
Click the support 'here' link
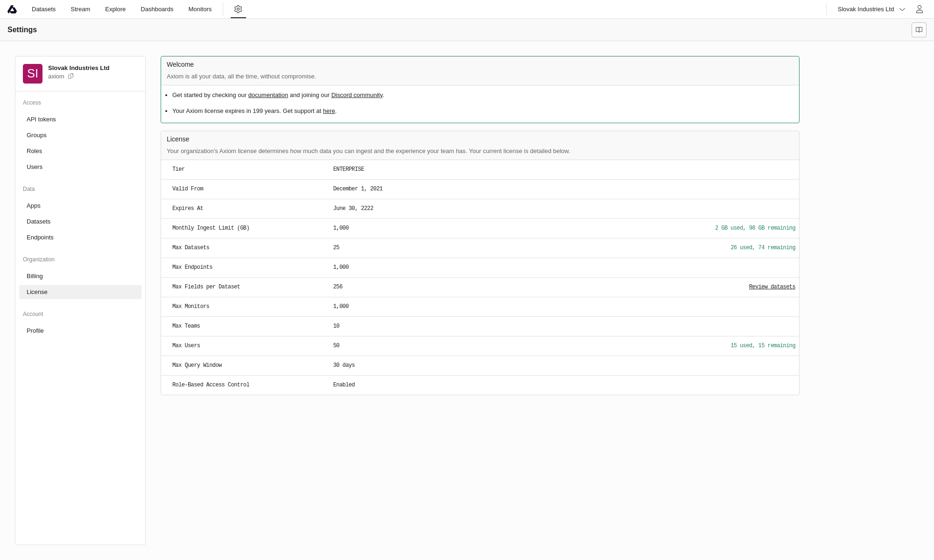pos(329,111)
